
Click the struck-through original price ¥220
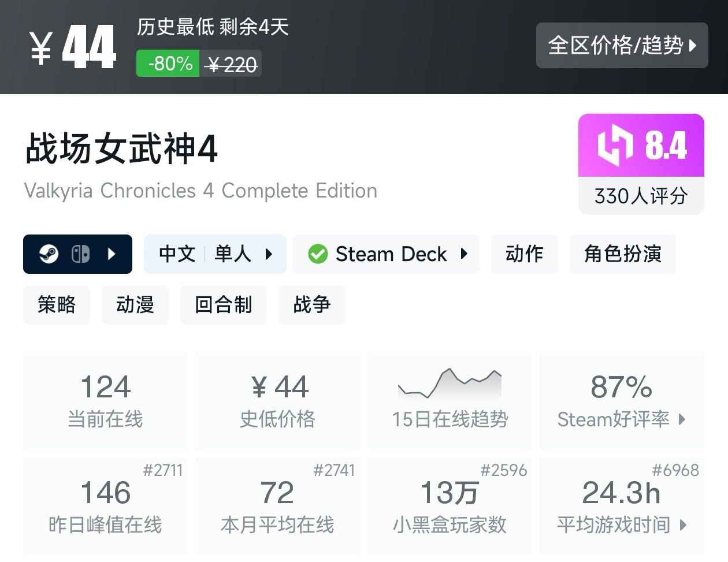tap(231, 64)
